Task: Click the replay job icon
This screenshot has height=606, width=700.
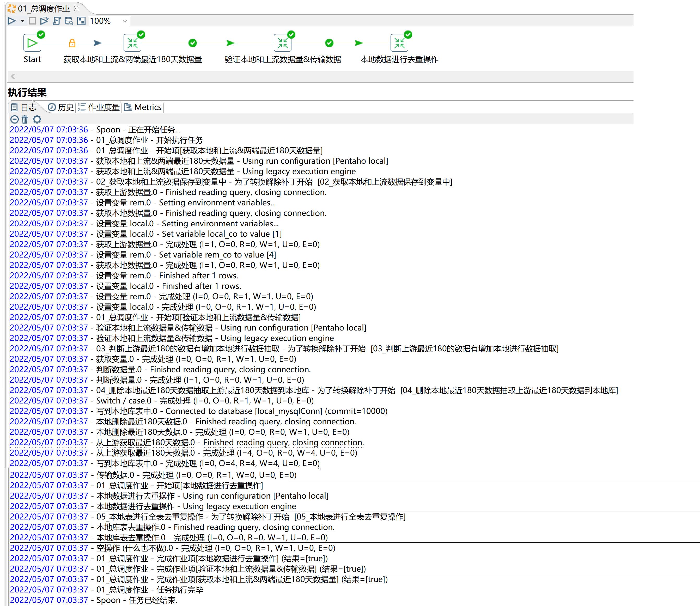Action: [x=44, y=21]
